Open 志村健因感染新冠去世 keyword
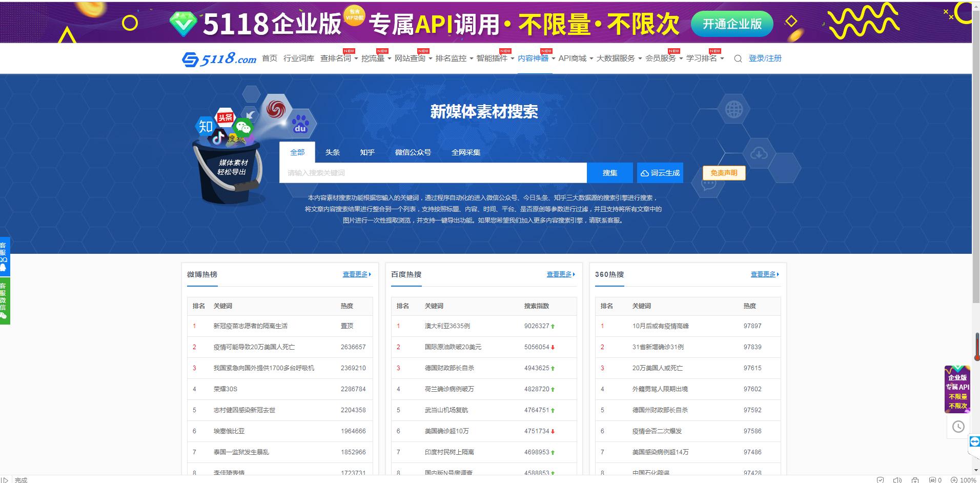980x483 pixels. point(244,410)
